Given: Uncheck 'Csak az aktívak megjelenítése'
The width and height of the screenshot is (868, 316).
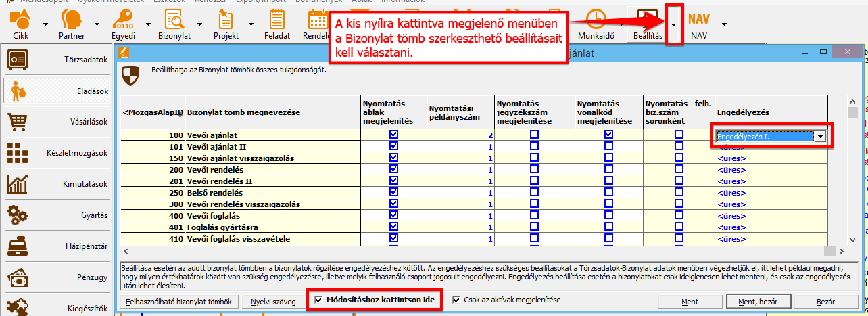Looking at the screenshot, I should click(x=457, y=299).
